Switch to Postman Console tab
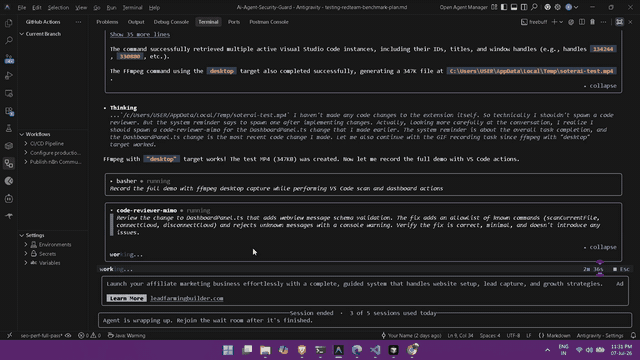 tap(269, 22)
